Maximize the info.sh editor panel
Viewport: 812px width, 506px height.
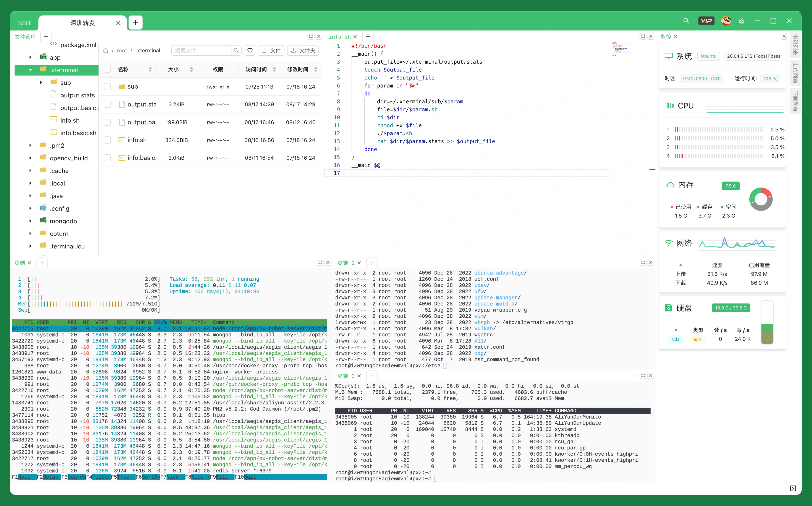(x=643, y=36)
